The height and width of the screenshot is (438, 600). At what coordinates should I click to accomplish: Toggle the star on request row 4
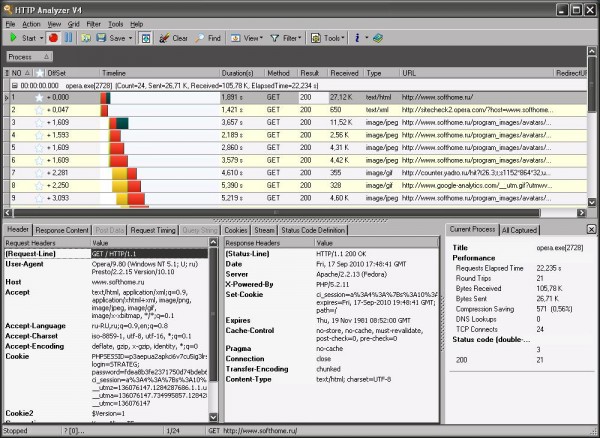[x=39, y=135]
